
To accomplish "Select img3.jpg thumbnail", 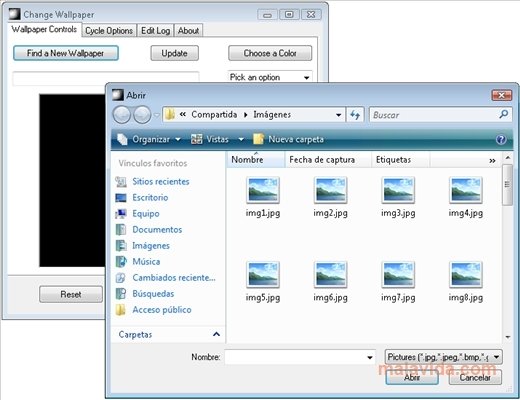I will [x=398, y=190].
